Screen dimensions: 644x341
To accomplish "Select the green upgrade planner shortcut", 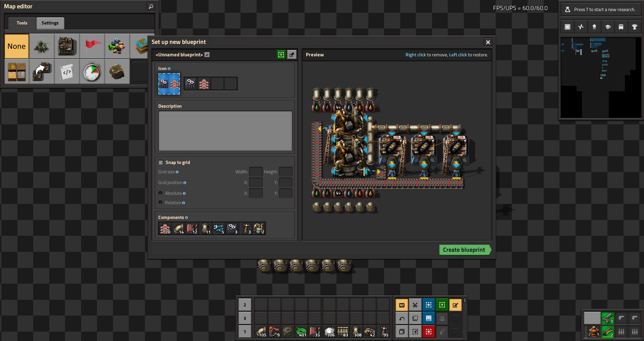I will 442,305.
